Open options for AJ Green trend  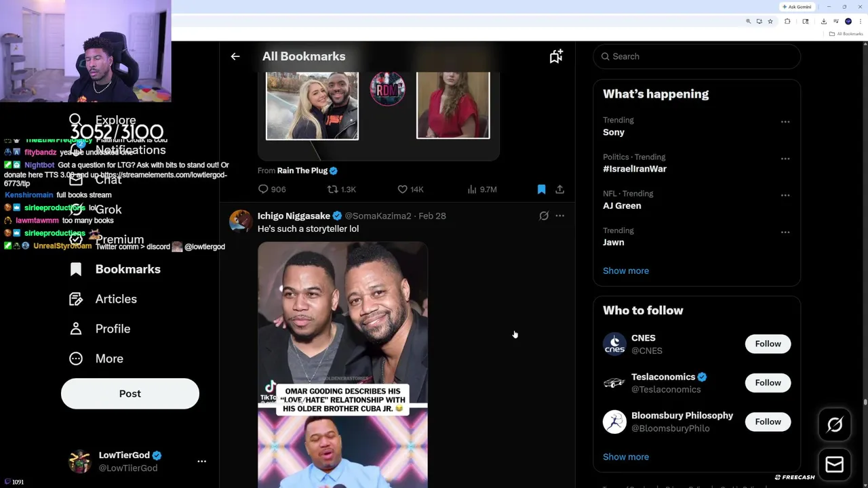[x=785, y=195]
